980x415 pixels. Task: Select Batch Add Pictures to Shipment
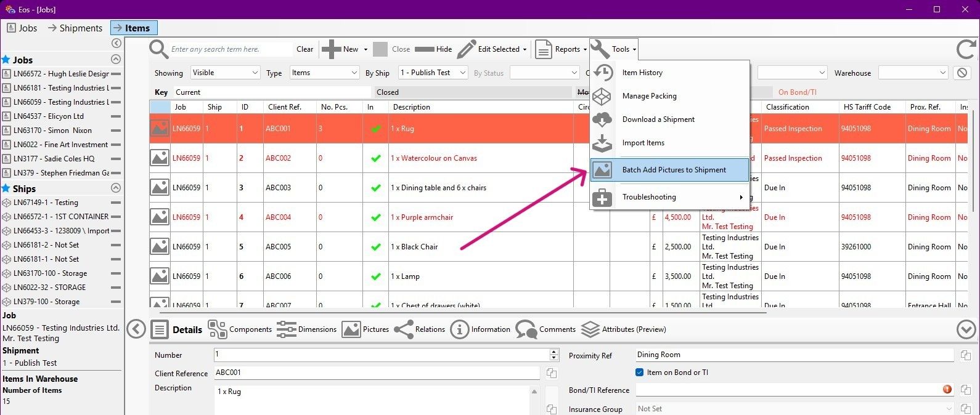click(674, 170)
